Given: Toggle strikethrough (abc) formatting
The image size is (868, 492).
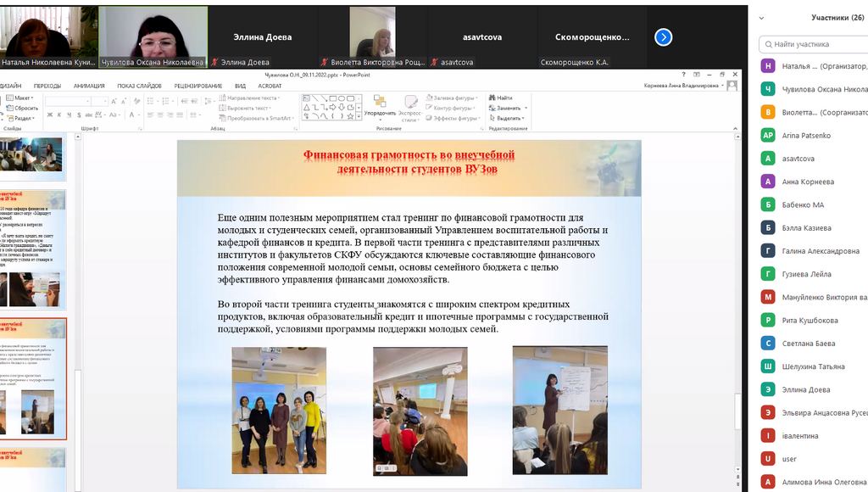Looking at the screenshot, I should pyautogui.click(x=88, y=115).
